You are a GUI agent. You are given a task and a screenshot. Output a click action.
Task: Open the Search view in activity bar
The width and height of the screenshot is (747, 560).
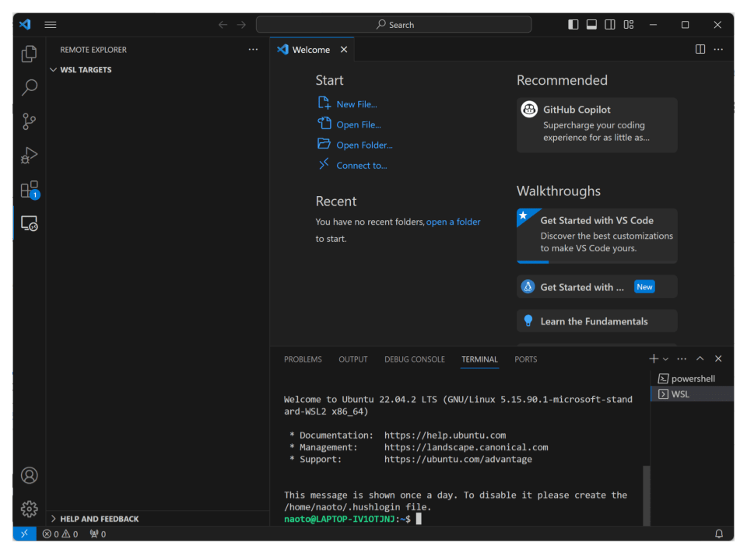[x=29, y=88]
